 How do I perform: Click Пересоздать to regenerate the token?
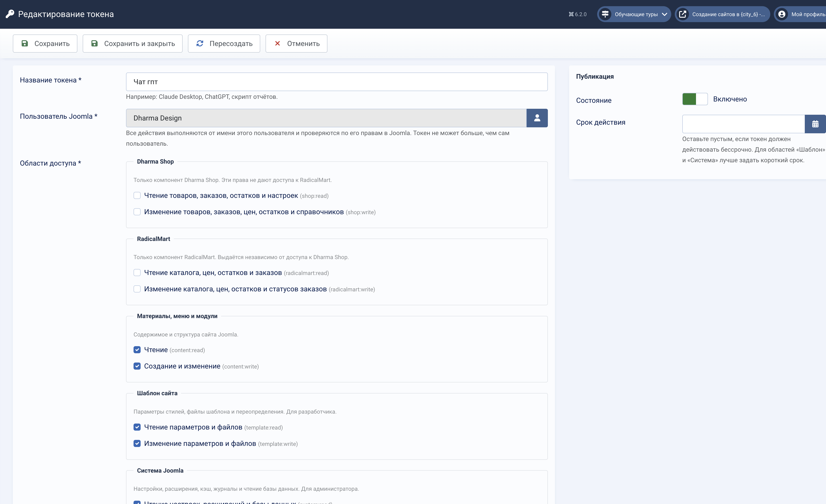coord(224,44)
